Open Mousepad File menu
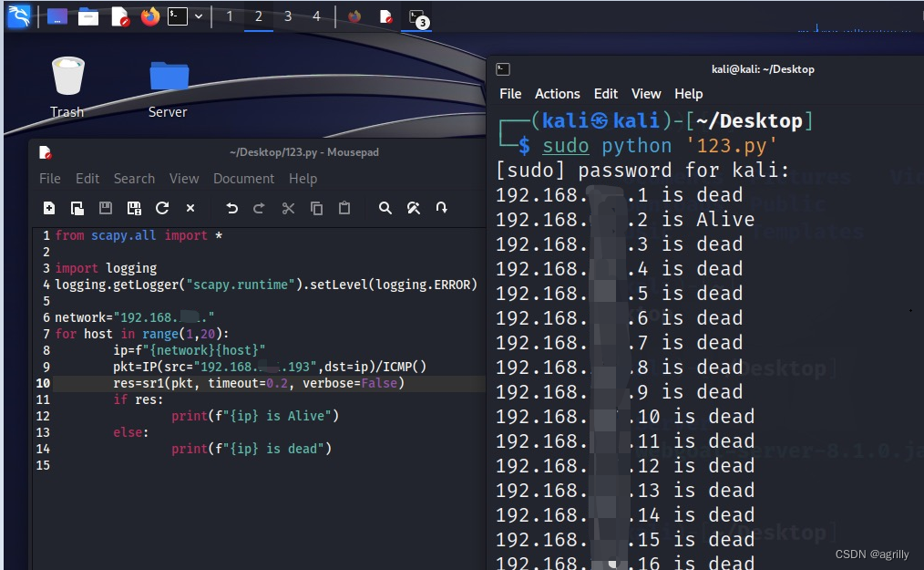924x570 pixels. pos(49,178)
